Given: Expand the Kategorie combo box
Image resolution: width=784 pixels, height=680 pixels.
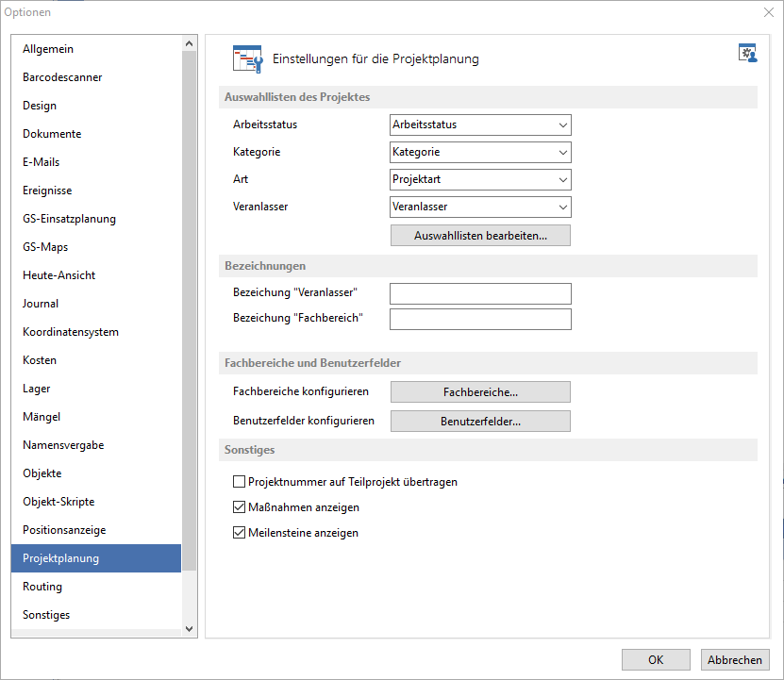Looking at the screenshot, I should point(480,152).
